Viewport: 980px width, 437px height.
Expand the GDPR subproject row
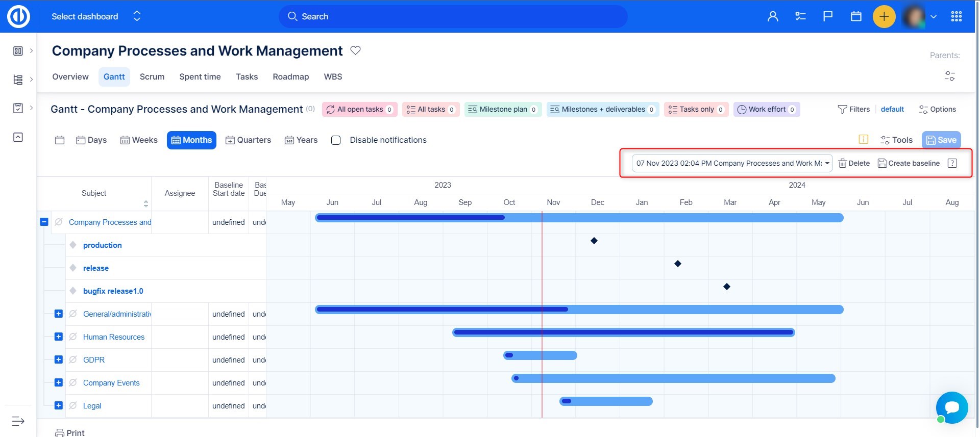click(x=59, y=359)
